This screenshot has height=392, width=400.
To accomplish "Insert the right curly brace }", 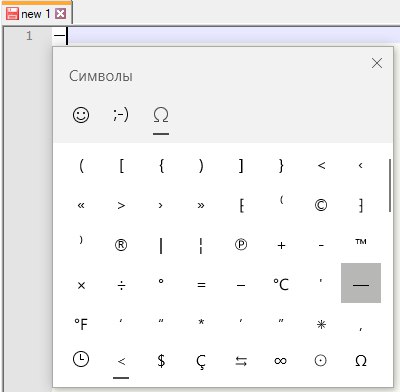I will [281, 165].
